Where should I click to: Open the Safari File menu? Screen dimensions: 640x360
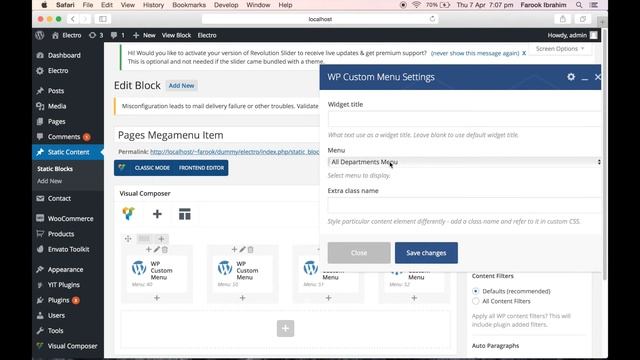tap(88, 5)
